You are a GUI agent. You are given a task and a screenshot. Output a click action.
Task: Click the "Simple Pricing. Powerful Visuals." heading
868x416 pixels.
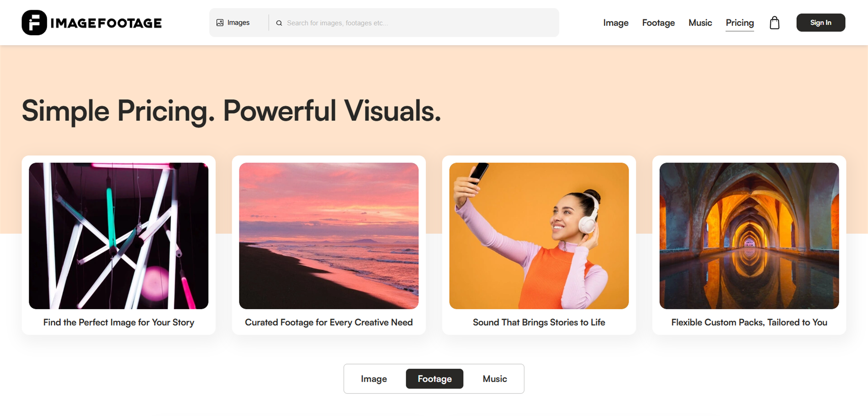pyautogui.click(x=231, y=111)
